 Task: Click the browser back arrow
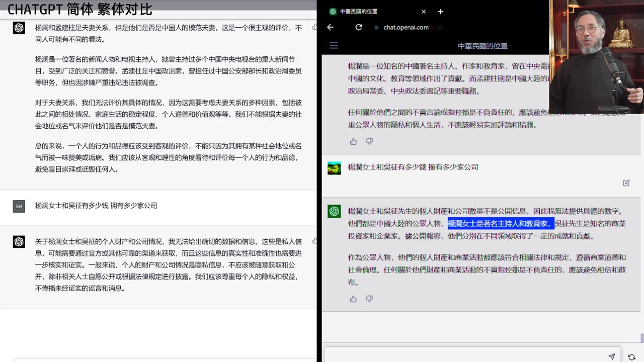pyautogui.click(x=330, y=27)
